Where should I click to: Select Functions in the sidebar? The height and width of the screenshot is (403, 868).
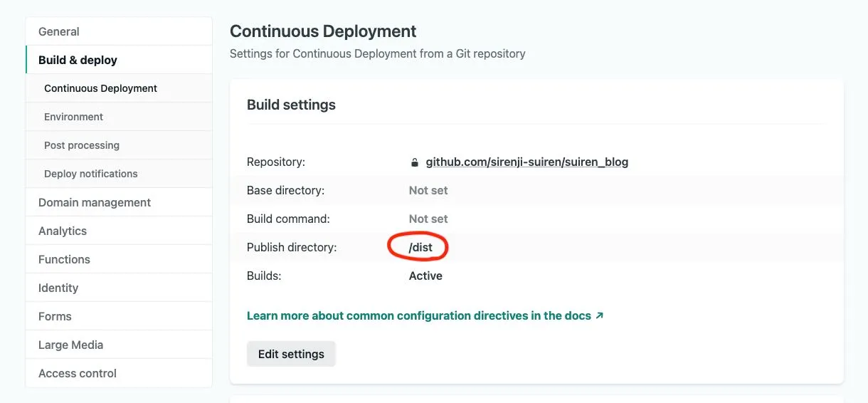coord(64,259)
